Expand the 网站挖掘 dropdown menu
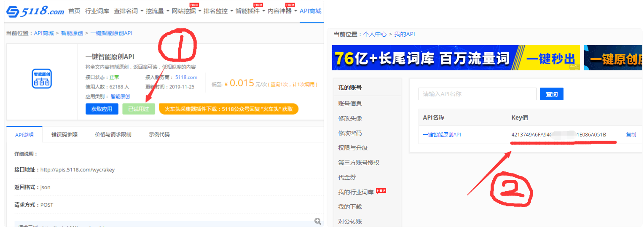 tap(186, 11)
